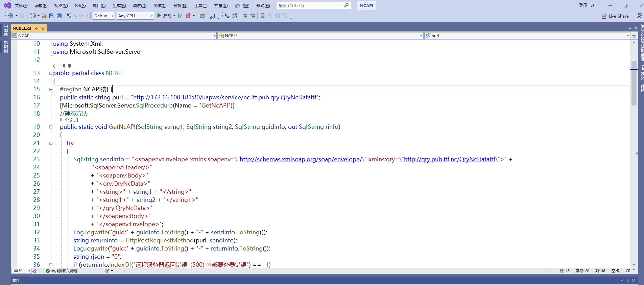Expand the 启动 start options arrow

pyautogui.click(x=174, y=16)
